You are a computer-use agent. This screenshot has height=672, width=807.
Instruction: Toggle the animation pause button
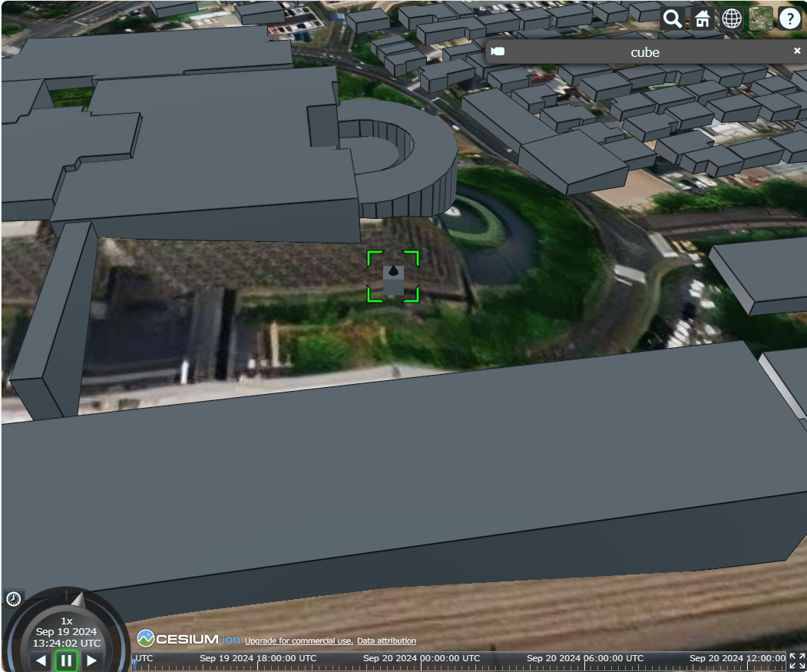66,660
